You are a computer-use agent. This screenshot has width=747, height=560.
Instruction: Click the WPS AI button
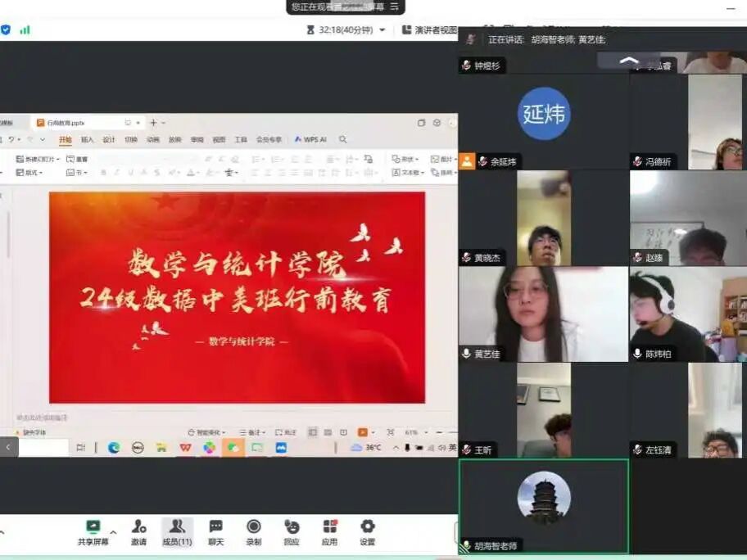click(310, 140)
